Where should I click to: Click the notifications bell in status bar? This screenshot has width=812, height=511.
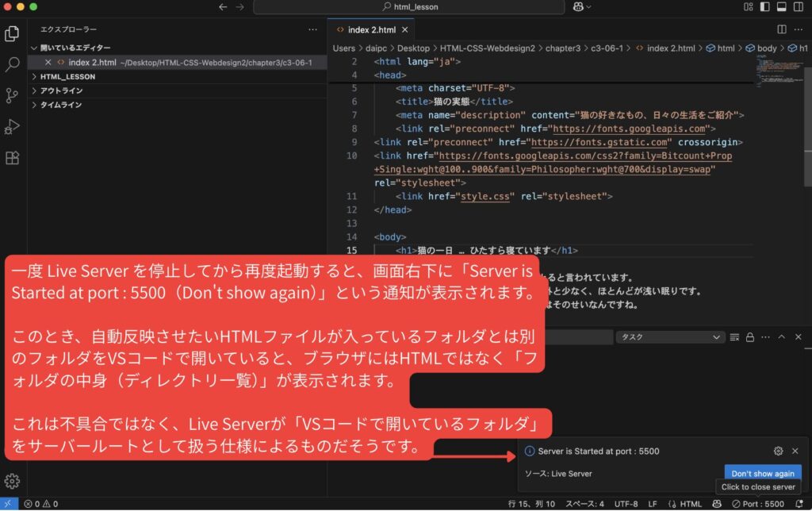pos(799,504)
